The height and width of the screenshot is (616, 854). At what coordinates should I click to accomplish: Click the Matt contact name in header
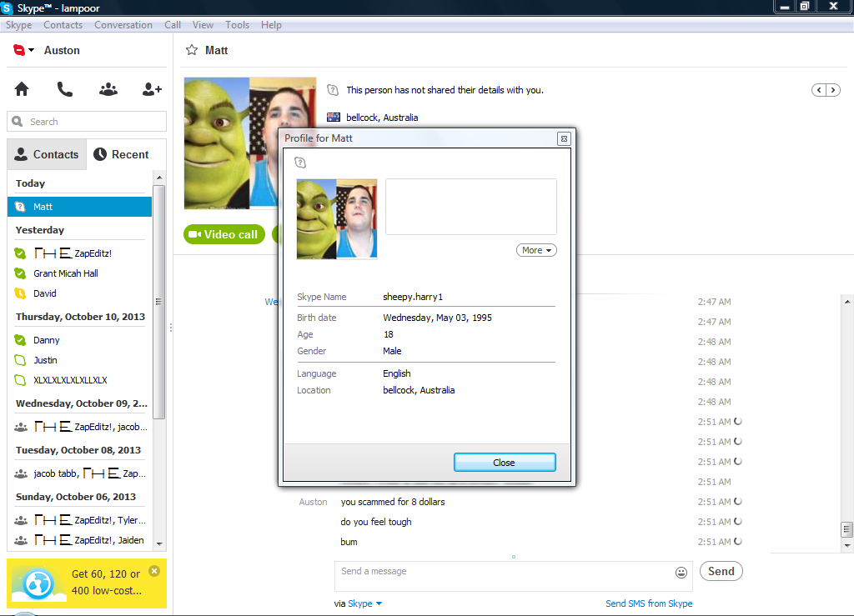point(216,50)
